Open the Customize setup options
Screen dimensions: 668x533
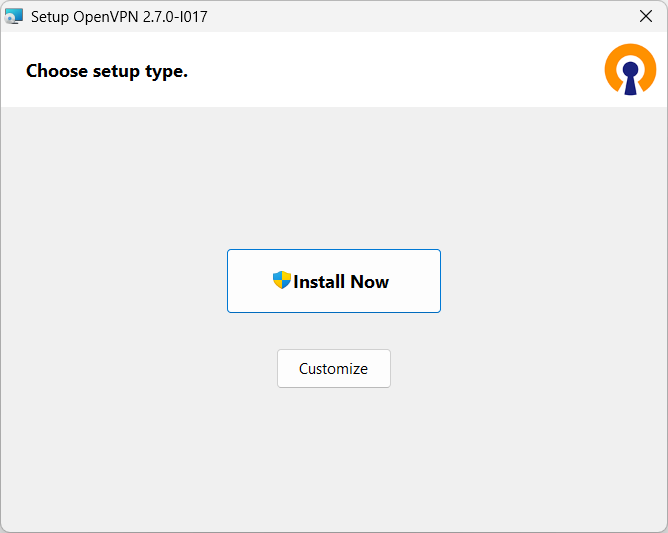[334, 368]
